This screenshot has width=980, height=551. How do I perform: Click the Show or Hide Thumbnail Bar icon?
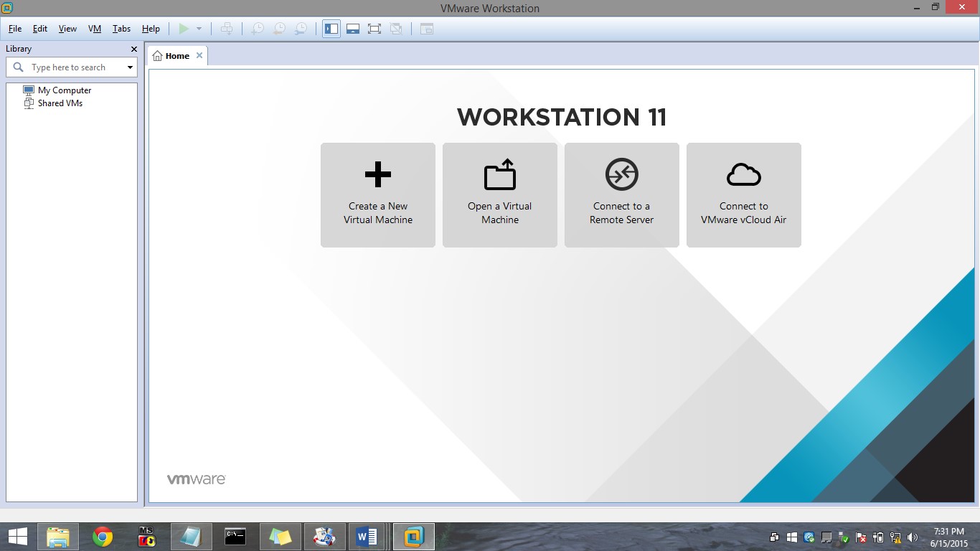click(x=353, y=29)
